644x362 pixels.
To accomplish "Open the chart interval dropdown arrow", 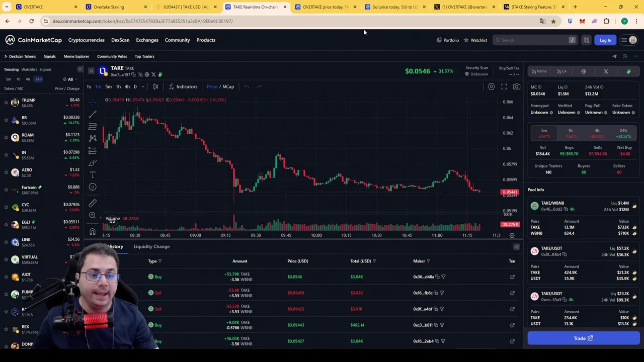I will 142,86.
